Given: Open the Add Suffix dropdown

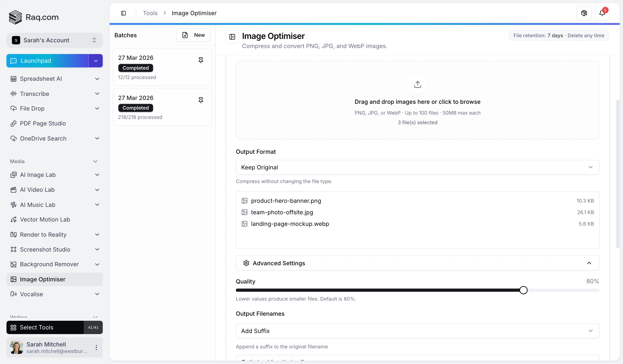Looking at the screenshot, I should 417,331.
